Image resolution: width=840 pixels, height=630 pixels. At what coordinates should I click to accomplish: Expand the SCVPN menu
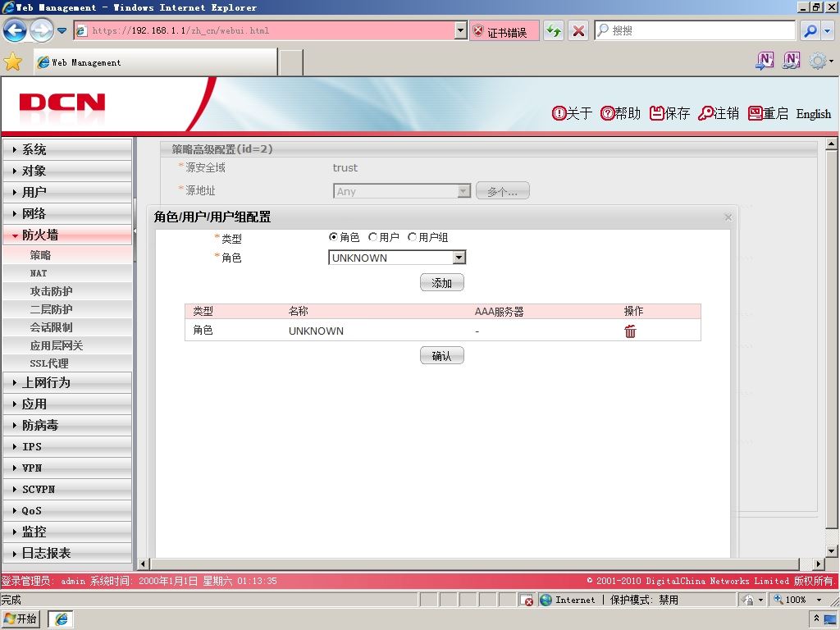[67, 489]
